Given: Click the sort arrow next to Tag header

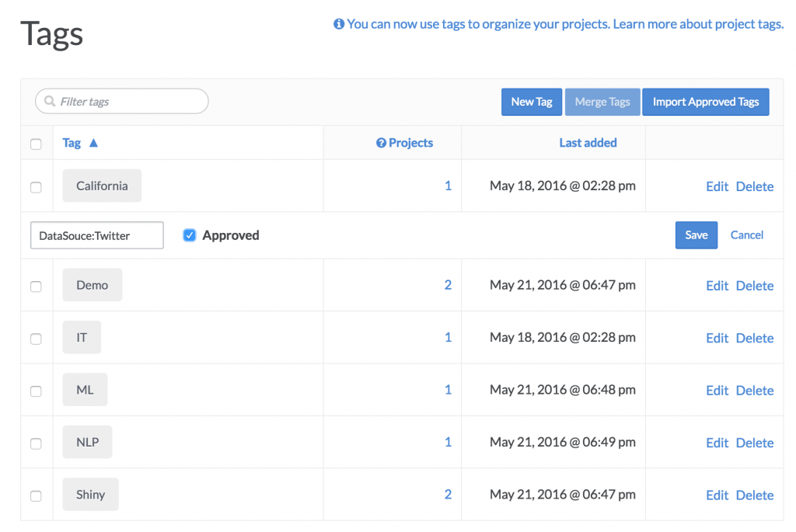Looking at the screenshot, I should tap(93, 143).
